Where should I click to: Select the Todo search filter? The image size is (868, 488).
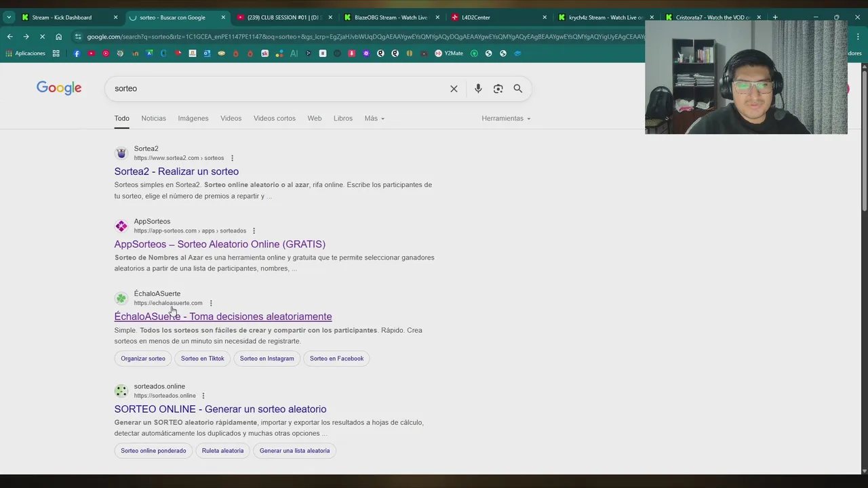(x=121, y=119)
